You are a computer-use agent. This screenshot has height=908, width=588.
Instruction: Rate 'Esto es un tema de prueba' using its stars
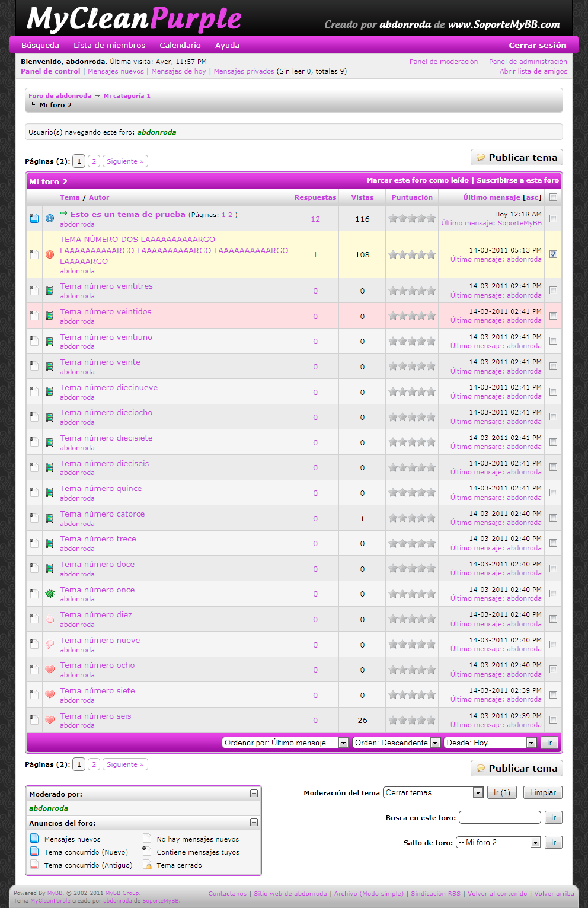pyautogui.click(x=412, y=219)
